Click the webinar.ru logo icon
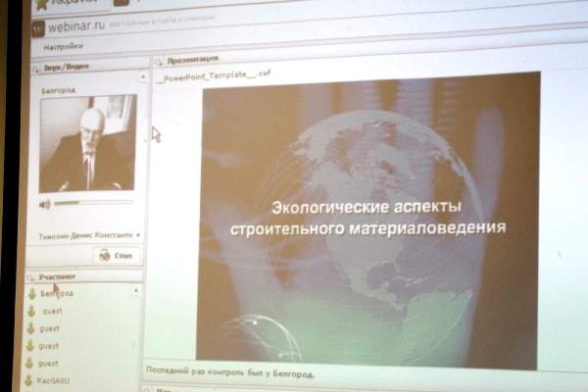Screen dimensions: 588x392 (x=38, y=28)
